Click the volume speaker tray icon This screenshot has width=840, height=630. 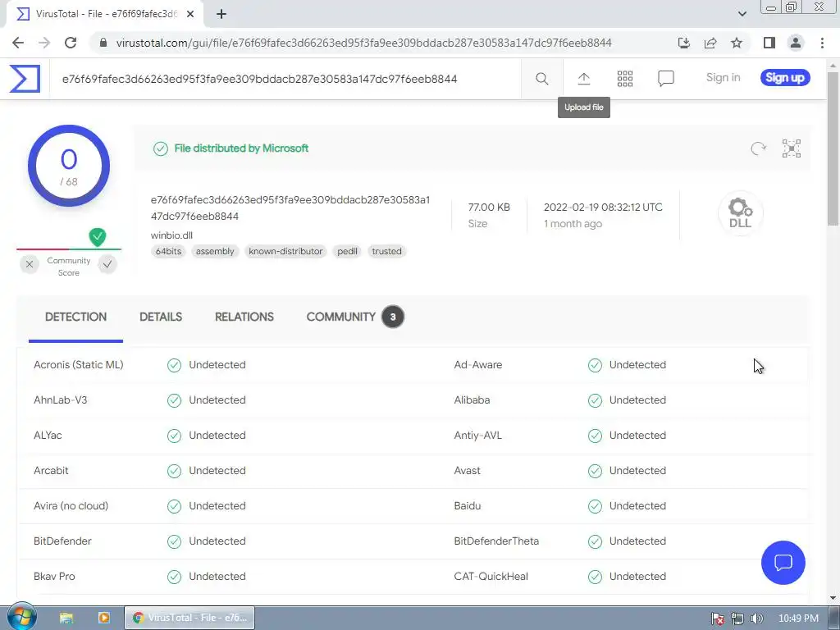(x=756, y=619)
